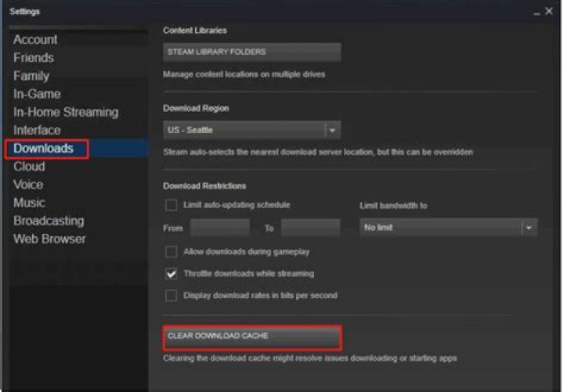The height and width of the screenshot is (392, 564).
Task: Minimize the Settings window
Action: (x=537, y=13)
